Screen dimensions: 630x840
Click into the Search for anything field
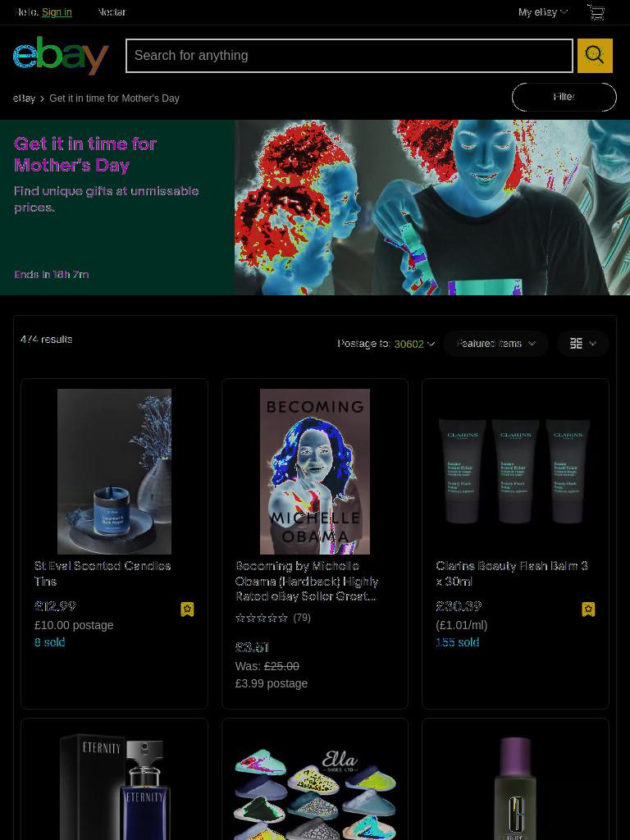click(x=349, y=55)
